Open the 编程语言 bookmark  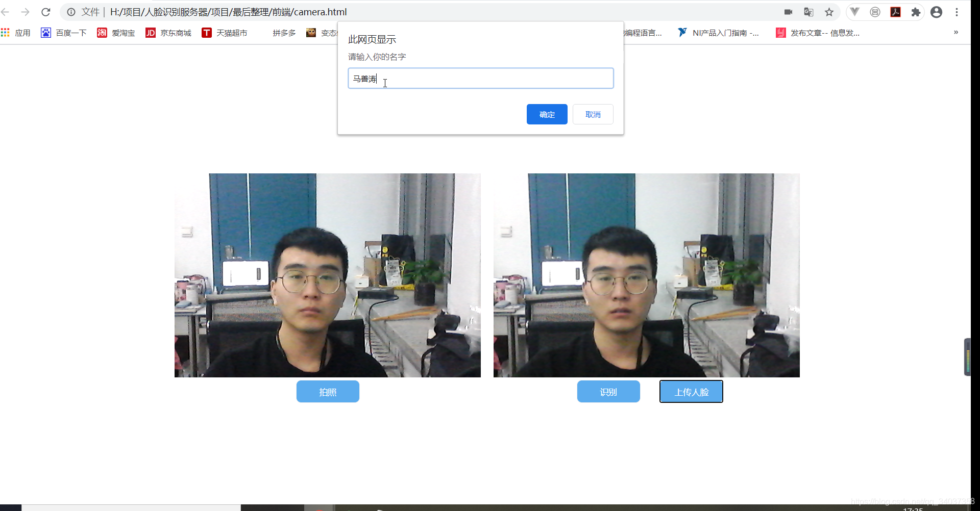tap(643, 33)
